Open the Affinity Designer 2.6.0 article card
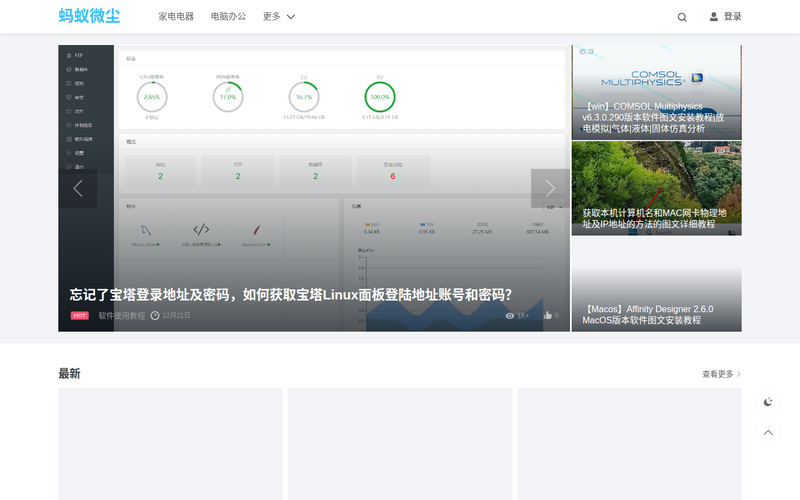Viewport: 800px width, 500px height. click(x=656, y=284)
